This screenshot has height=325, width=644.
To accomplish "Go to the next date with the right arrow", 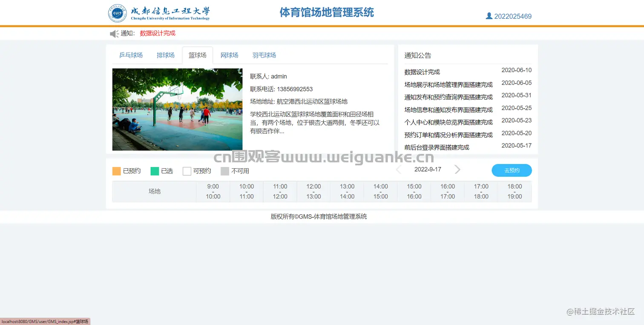I will (x=457, y=170).
